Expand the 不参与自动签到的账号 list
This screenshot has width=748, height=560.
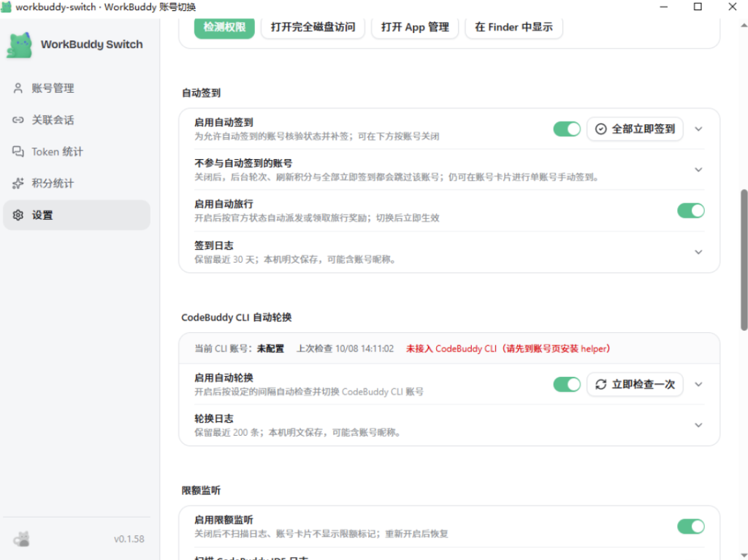click(x=698, y=170)
